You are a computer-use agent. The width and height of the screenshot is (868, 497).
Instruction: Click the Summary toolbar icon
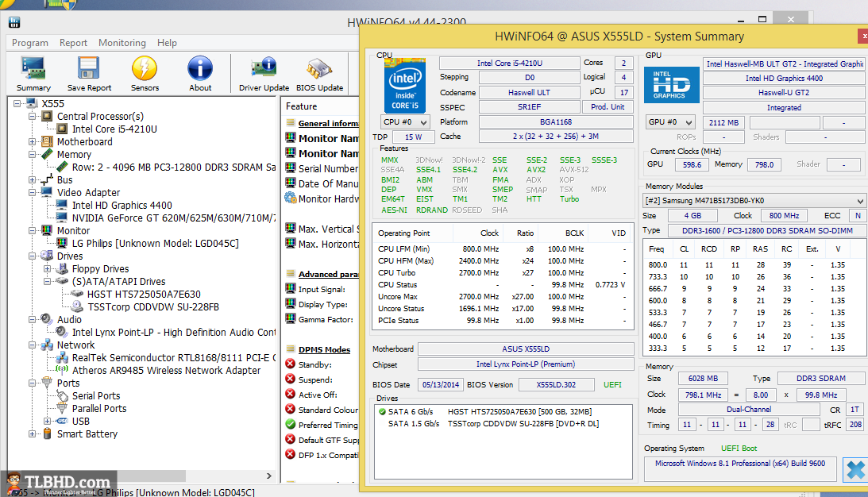(x=33, y=68)
